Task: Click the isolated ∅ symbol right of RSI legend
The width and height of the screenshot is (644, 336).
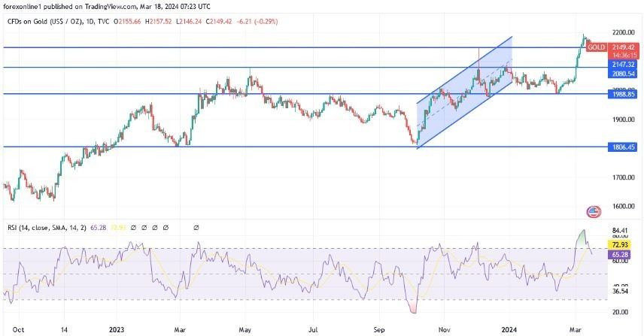Action: (196, 227)
